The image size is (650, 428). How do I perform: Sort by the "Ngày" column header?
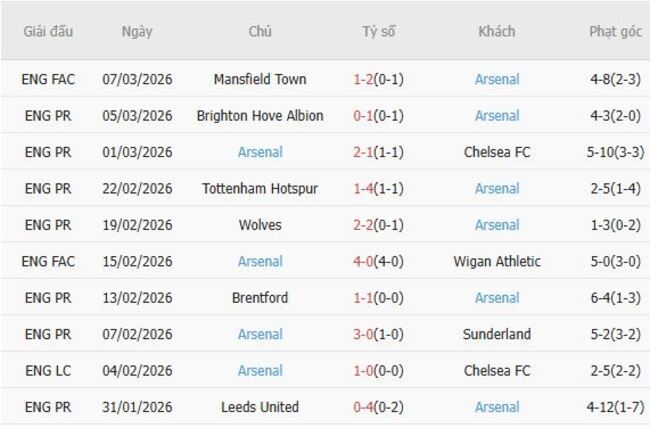[x=137, y=32]
